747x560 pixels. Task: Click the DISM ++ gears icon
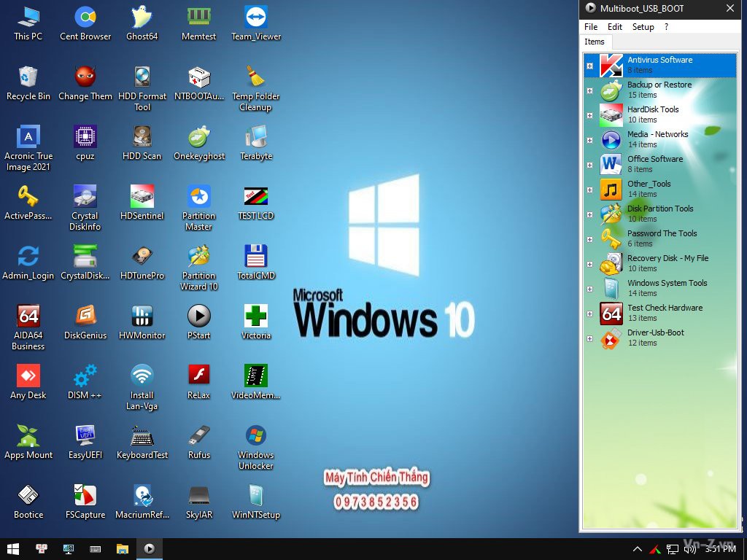(x=85, y=381)
